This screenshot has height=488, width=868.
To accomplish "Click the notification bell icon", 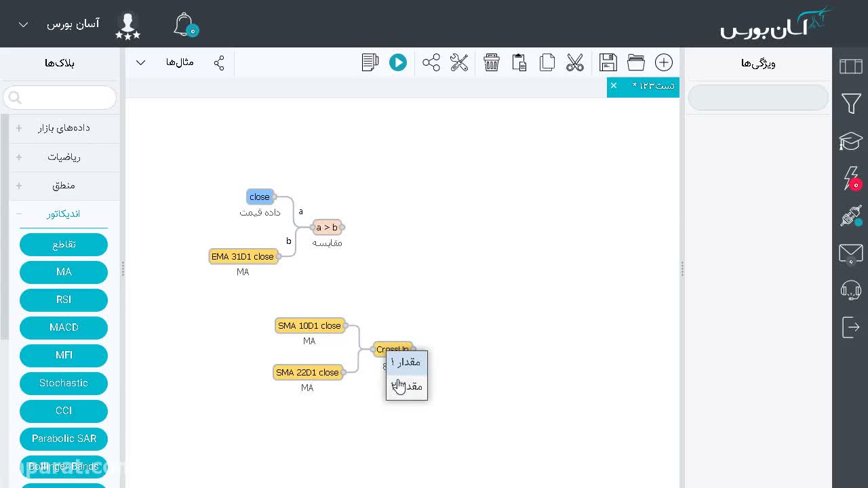I will [x=184, y=24].
